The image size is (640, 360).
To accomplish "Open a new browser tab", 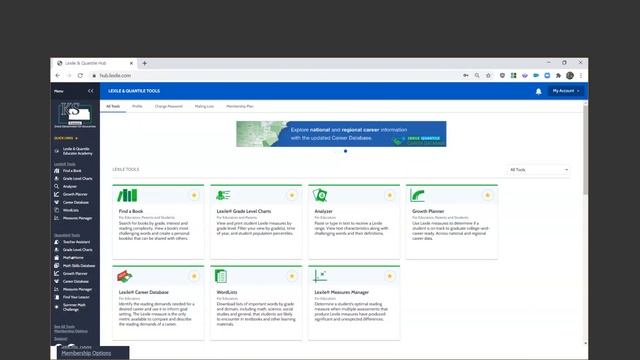I will 144,63.
